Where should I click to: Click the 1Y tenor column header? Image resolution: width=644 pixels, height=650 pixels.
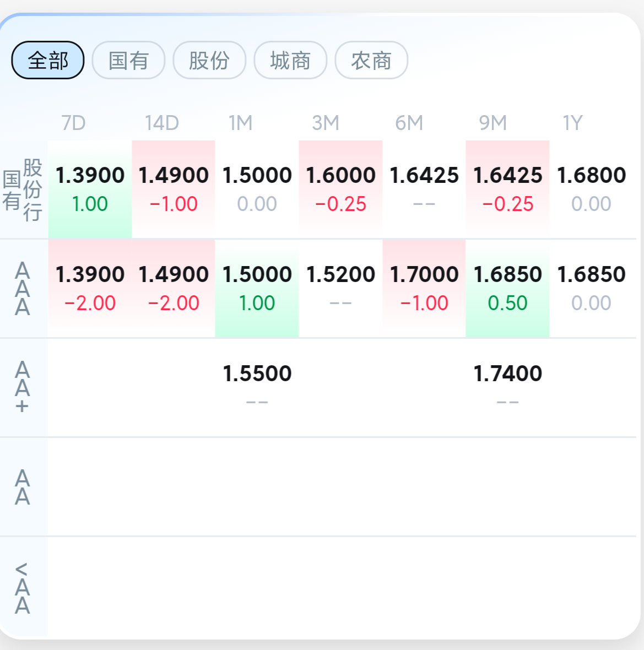tap(573, 123)
